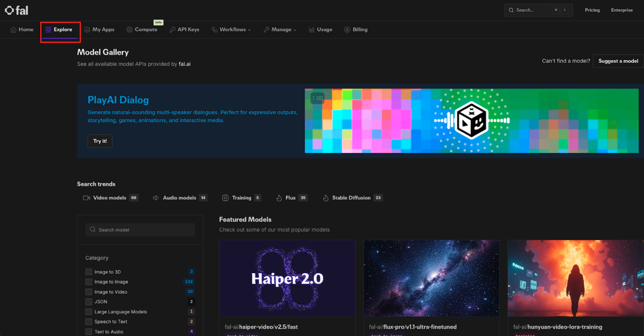Go to the Pricing page
Image resolution: width=644 pixels, height=336 pixels.
[592, 10]
